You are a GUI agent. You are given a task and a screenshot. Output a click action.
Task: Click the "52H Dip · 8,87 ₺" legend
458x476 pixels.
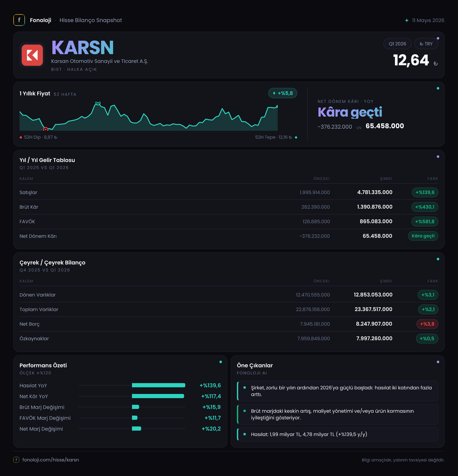[38, 137]
